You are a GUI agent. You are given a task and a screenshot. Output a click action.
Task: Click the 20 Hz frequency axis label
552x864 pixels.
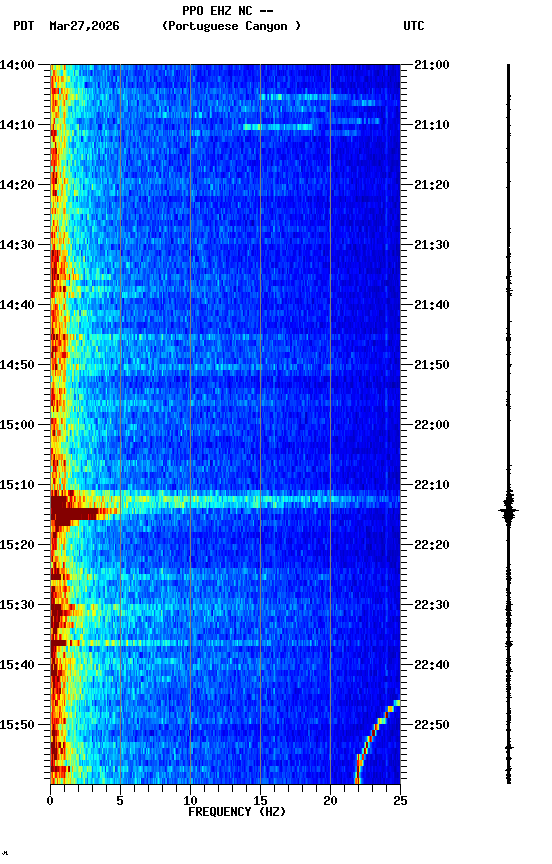pyautogui.click(x=330, y=801)
